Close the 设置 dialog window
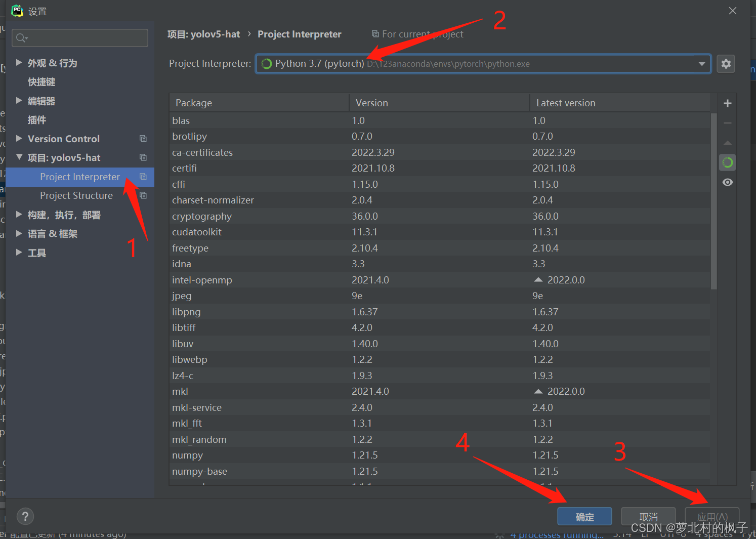The height and width of the screenshot is (539, 756). 733,11
